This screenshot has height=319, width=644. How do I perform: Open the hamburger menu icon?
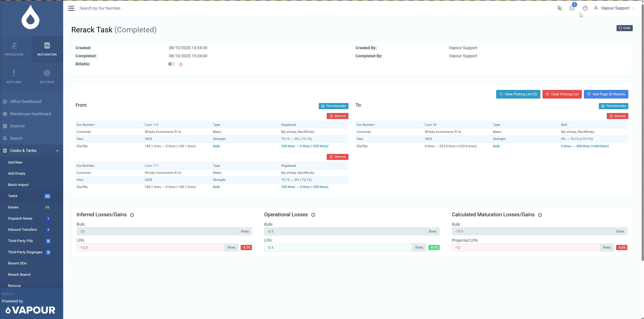pos(71,8)
